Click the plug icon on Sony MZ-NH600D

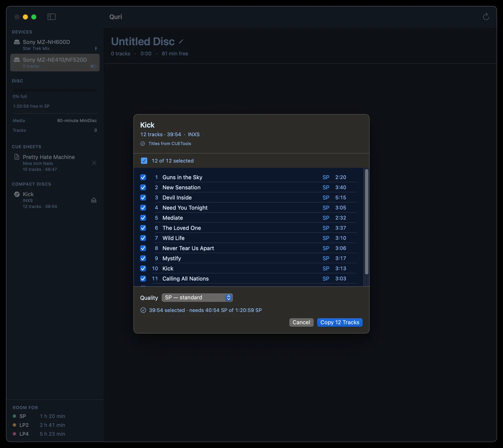tap(96, 48)
